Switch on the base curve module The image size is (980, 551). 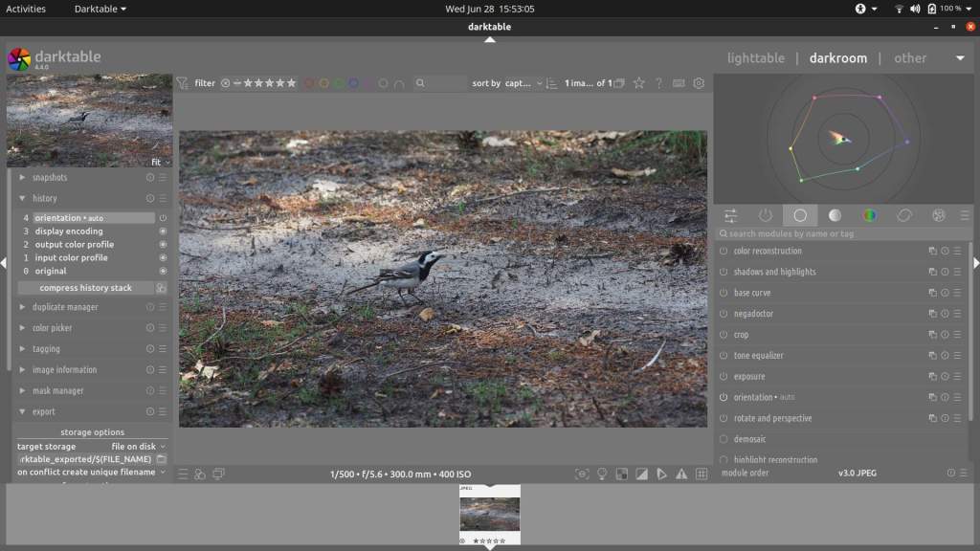coord(724,293)
